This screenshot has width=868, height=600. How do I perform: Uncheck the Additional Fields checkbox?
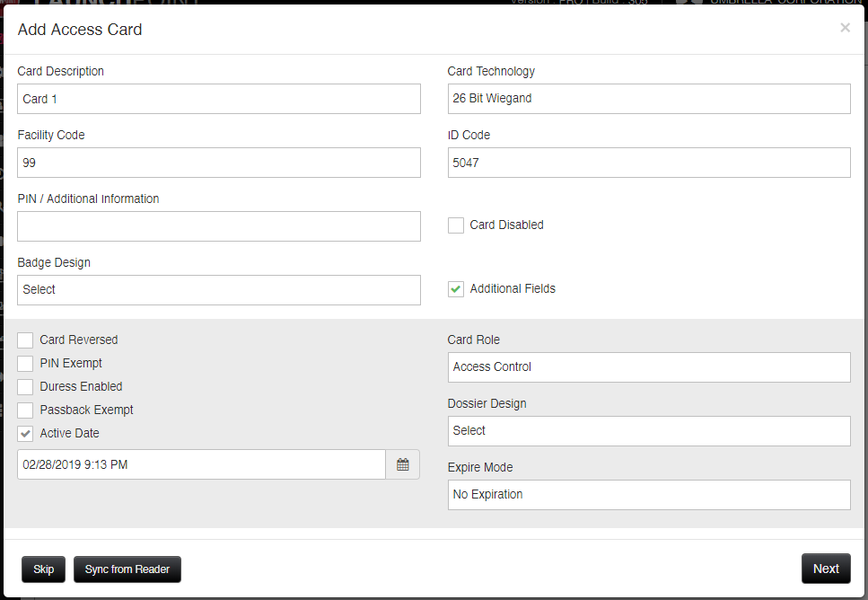(455, 289)
